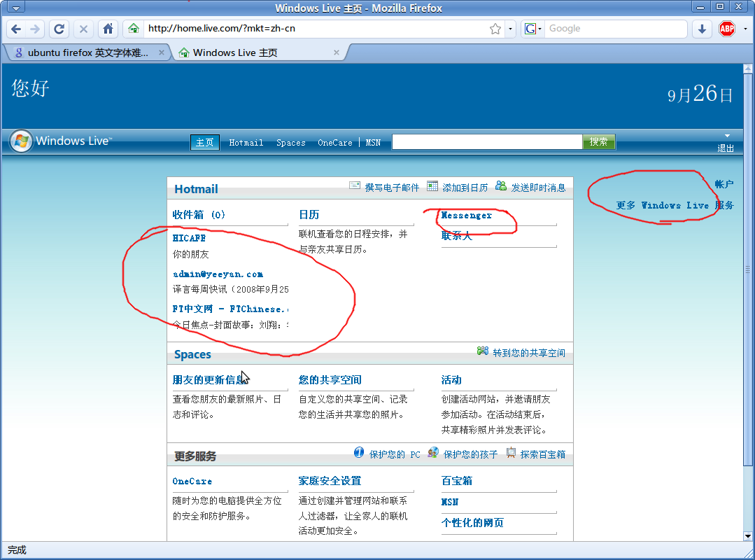
Task: Click the icon beside 探索百宝箱
Action: pyautogui.click(x=511, y=452)
